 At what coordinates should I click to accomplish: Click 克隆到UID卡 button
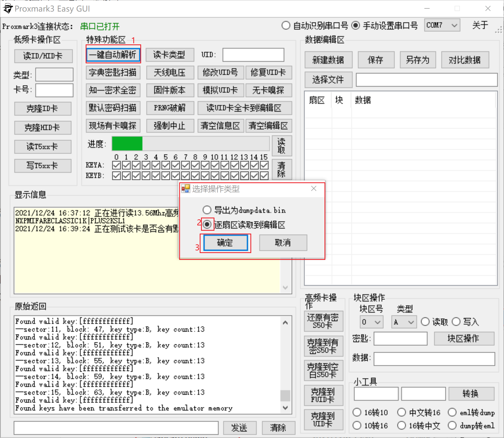pos(323,420)
